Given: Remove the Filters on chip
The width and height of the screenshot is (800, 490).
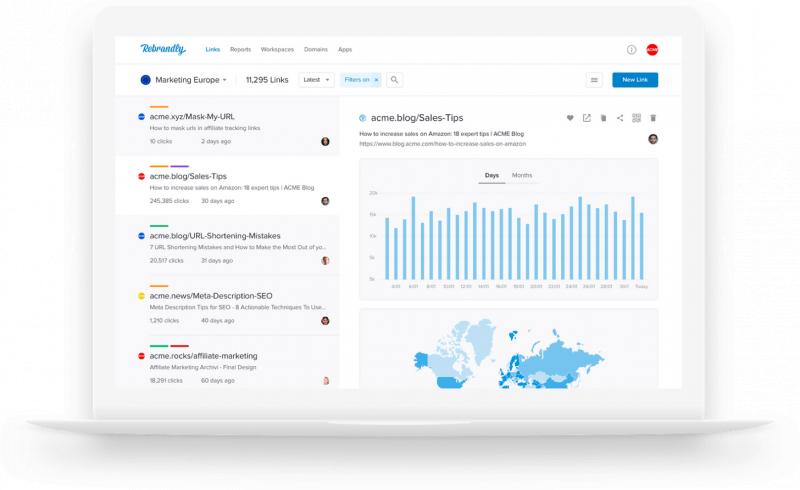Looking at the screenshot, I should tap(377, 80).
